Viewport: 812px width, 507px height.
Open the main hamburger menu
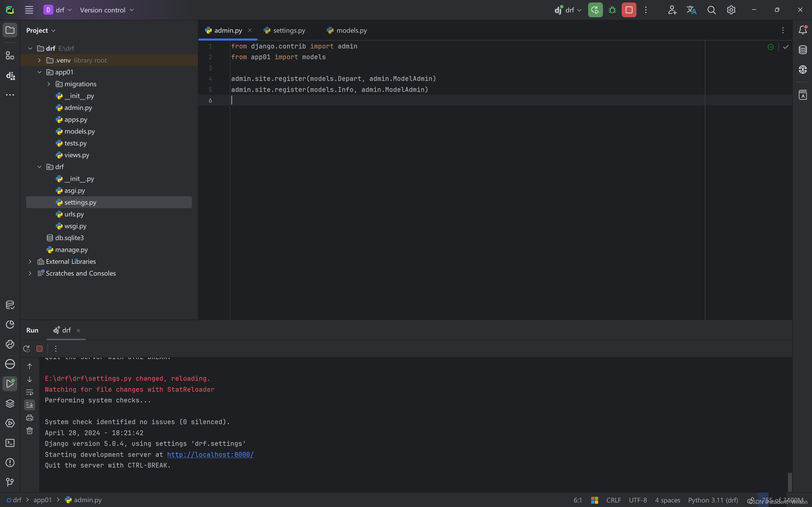tap(29, 10)
